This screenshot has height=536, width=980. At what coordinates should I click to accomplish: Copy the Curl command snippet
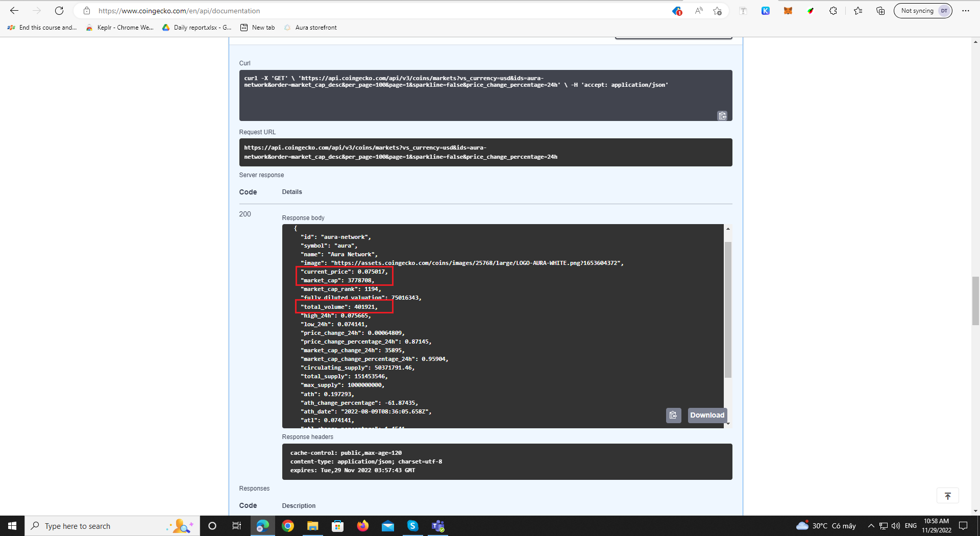click(722, 116)
